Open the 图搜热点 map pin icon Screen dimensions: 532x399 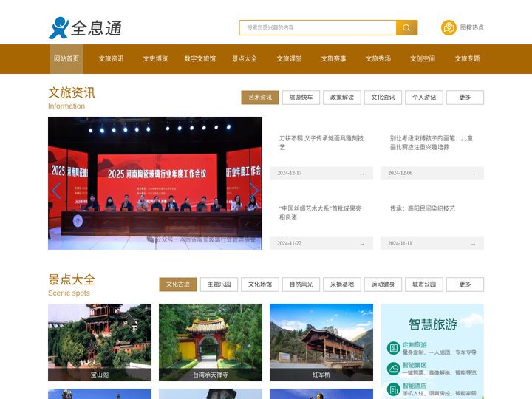coord(449,27)
